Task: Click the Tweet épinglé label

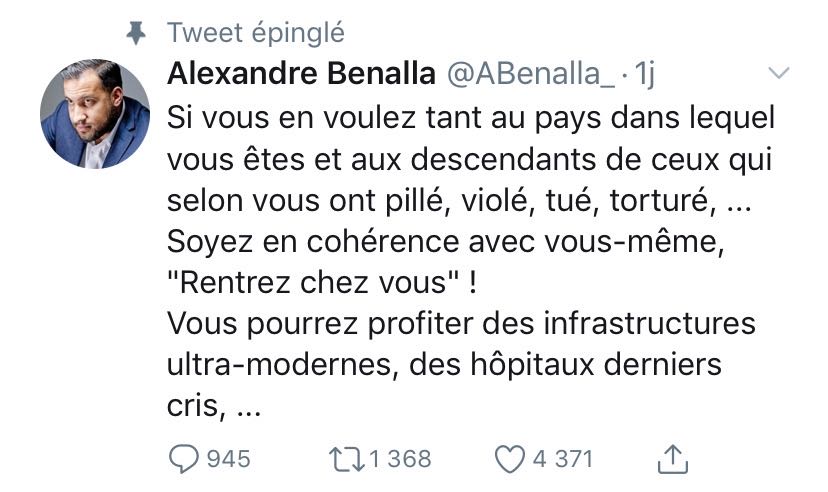Action: tap(256, 33)
